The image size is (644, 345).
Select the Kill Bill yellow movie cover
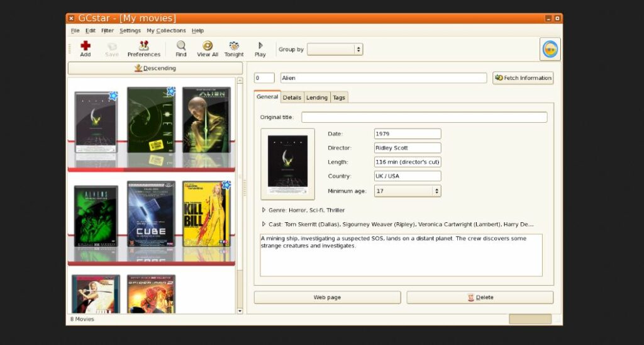coord(206,214)
